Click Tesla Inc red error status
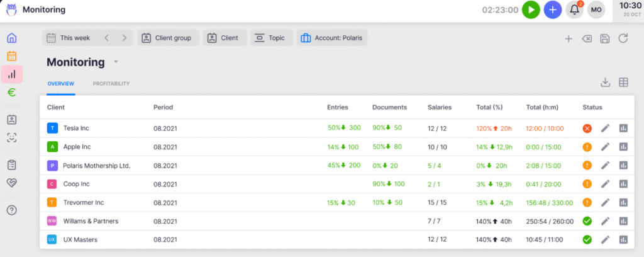The height and width of the screenshot is (257, 644). [x=587, y=128]
